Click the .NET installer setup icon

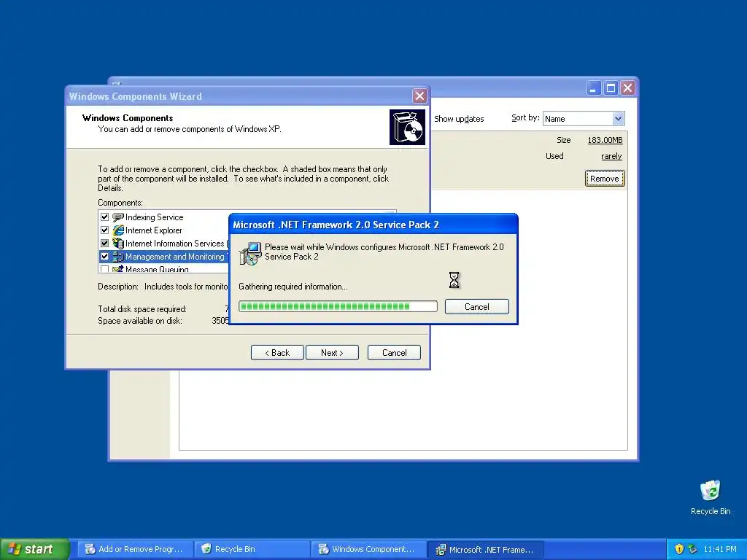[251, 253]
